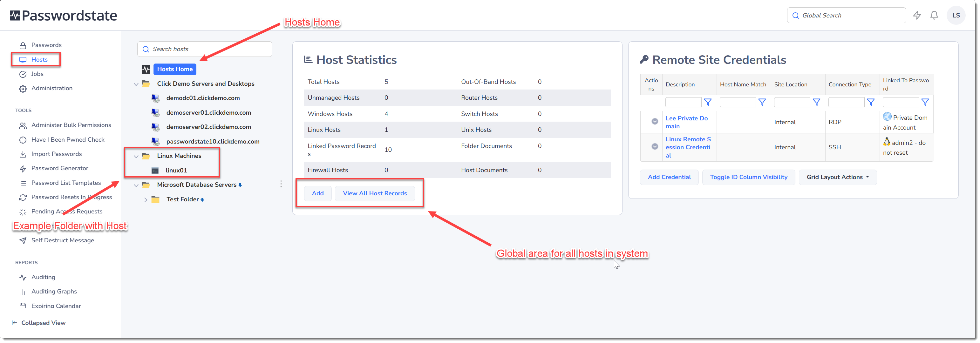Viewport: 980px width, 343px height.
Task: Click the linux01 terminal icon
Action: (x=155, y=170)
